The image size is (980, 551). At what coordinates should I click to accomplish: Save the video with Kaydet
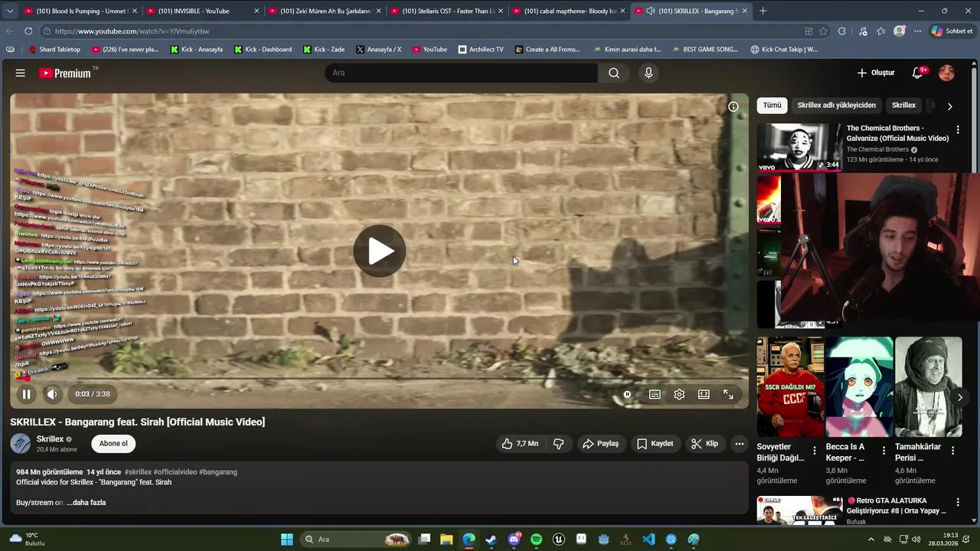pos(655,444)
